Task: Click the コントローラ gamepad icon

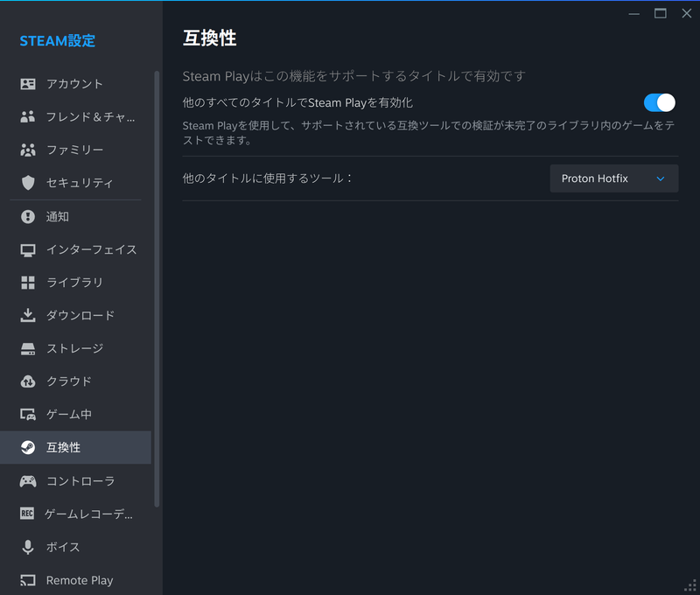Action: coord(29,480)
